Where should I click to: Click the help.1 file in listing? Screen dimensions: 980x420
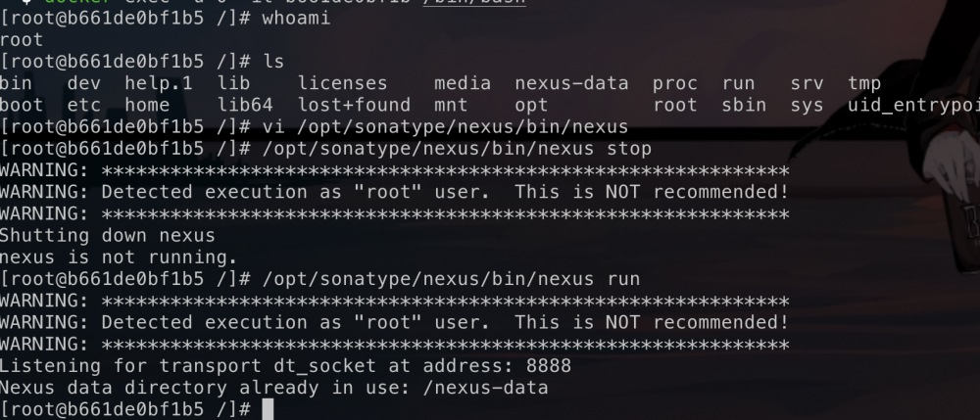point(153,84)
